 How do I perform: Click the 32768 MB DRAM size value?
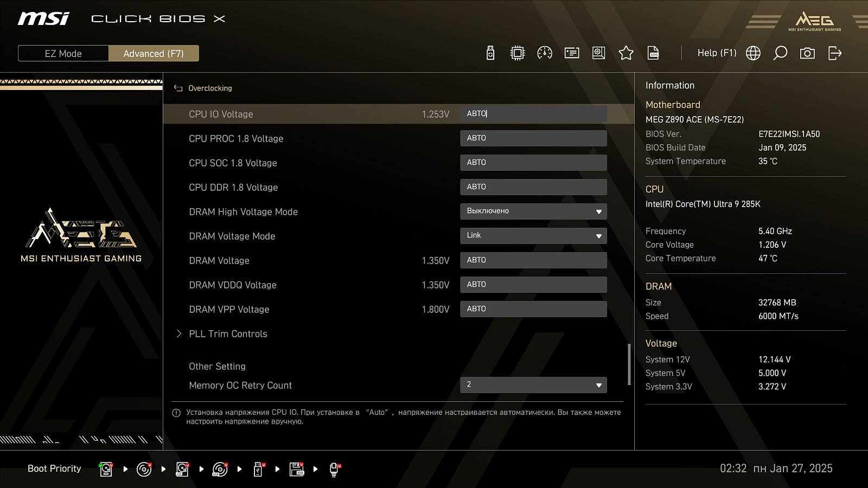(x=777, y=303)
